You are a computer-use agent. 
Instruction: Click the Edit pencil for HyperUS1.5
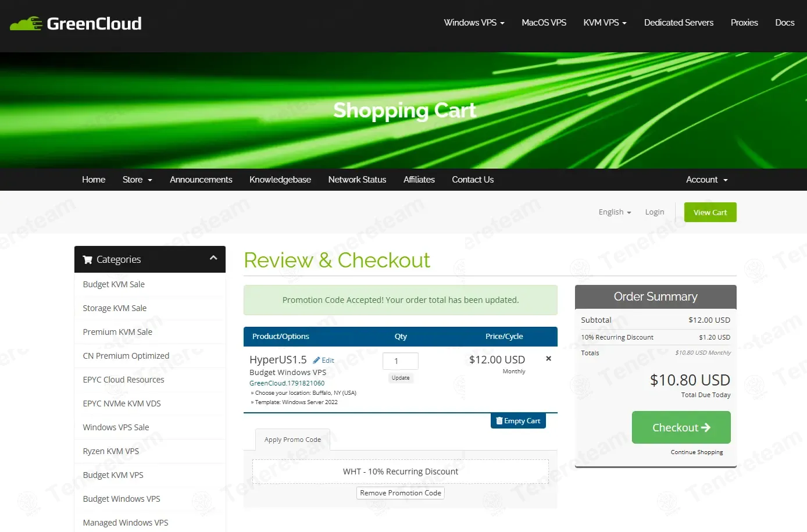click(x=323, y=360)
